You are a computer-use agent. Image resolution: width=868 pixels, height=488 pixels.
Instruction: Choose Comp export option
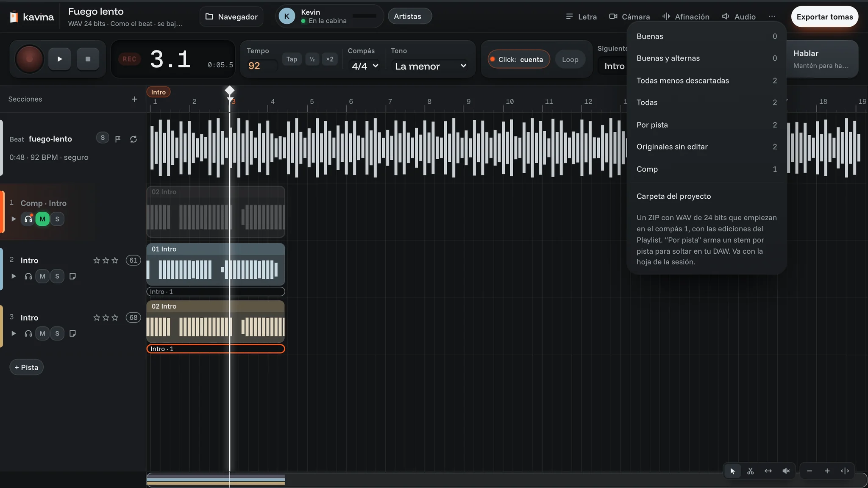click(x=707, y=169)
